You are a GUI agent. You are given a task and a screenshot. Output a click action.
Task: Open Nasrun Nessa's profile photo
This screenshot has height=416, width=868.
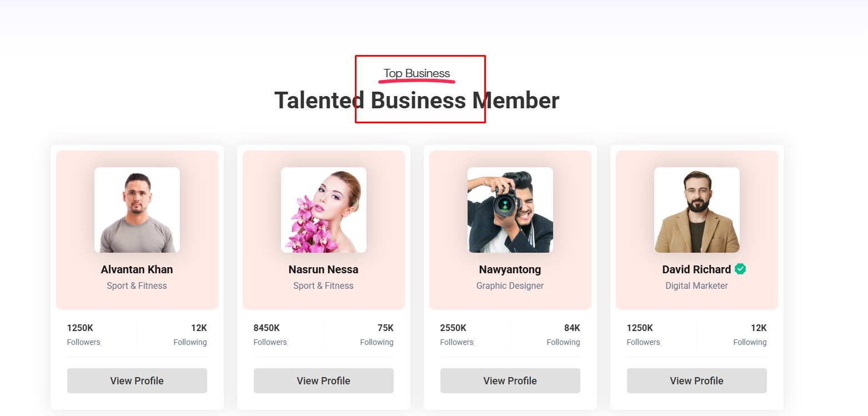pyautogui.click(x=324, y=210)
